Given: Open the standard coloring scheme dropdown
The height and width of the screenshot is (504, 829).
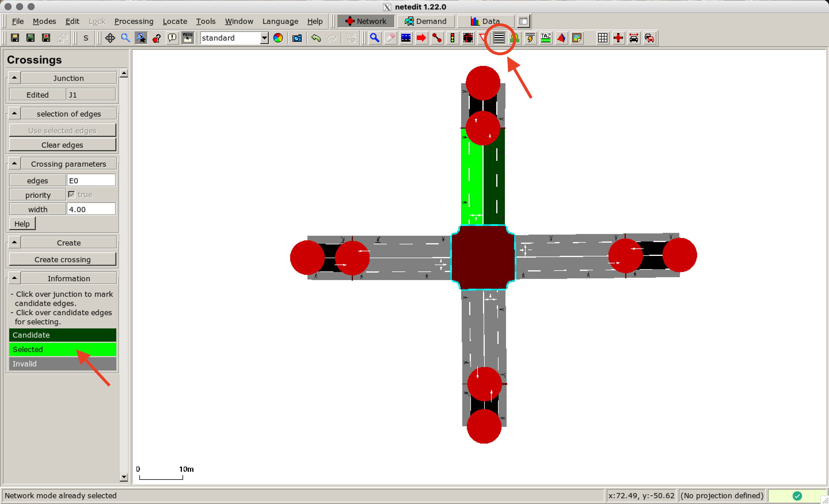Looking at the screenshot, I should click(264, 38).
